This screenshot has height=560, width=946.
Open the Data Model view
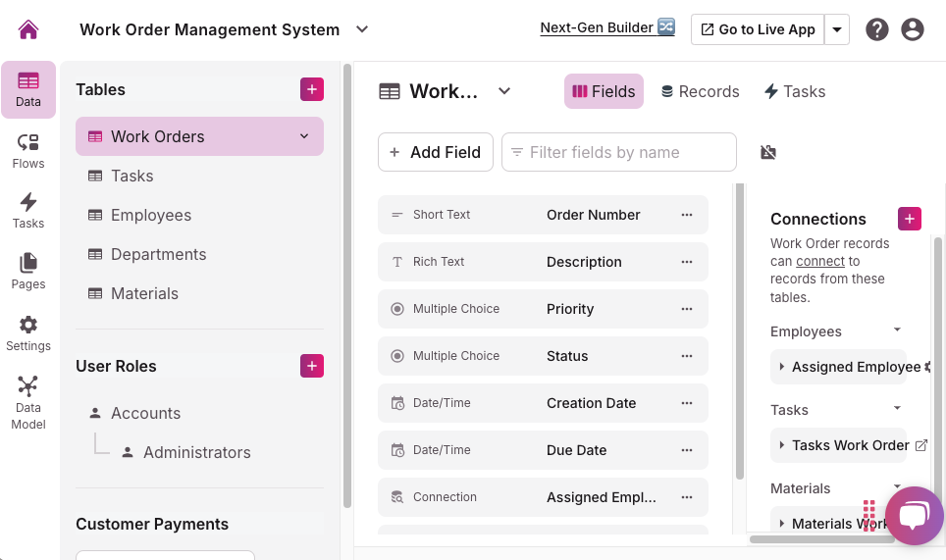click(x=28, y=402)
